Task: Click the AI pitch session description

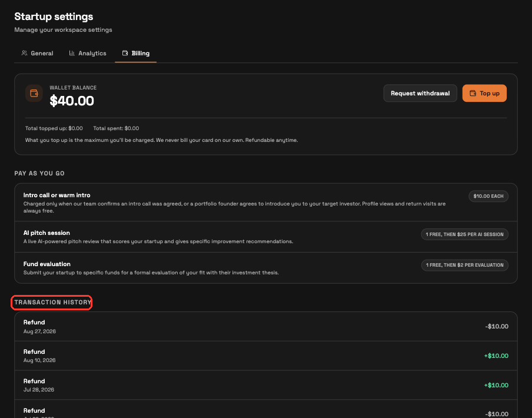Action: [158, 241]
